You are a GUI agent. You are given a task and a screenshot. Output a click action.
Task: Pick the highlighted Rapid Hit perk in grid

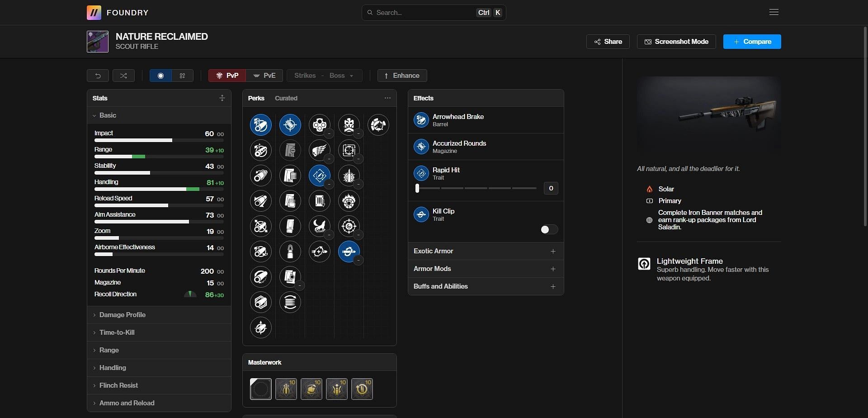coord(320,176)
